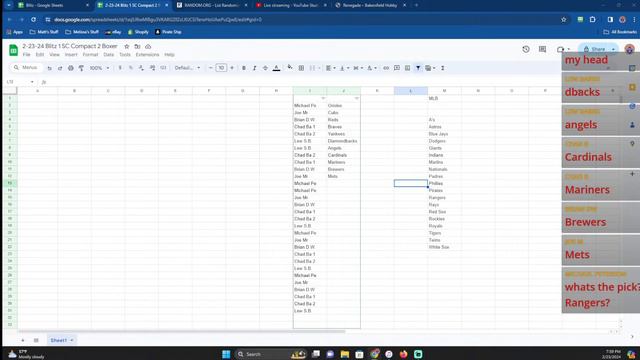Reload the page
This screenshot has height=360, width=640.
(33, 20)
